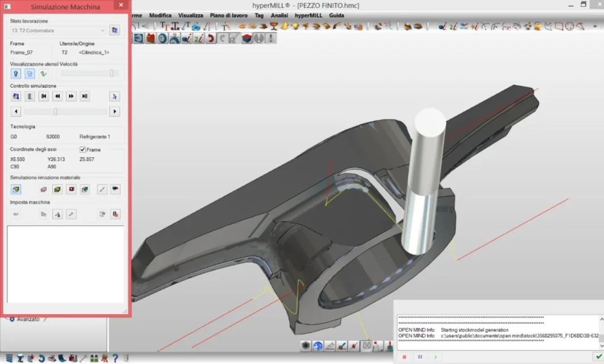
Task: Open the Stato lavorazione dropdown
Action: point(57,30)
